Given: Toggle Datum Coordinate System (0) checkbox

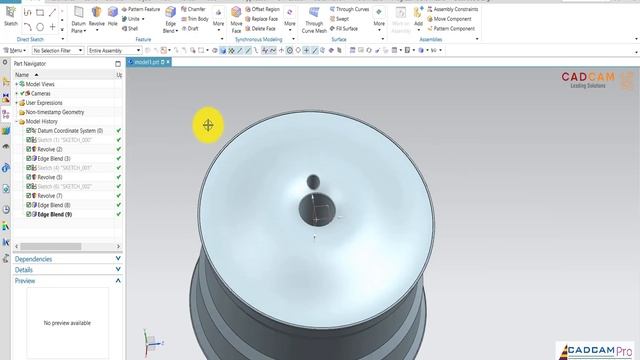Looking at the screenshot, I should point(29,131).
